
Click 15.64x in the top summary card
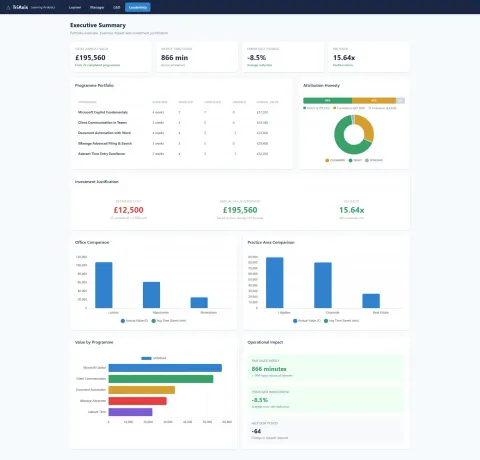pos(344,58)
